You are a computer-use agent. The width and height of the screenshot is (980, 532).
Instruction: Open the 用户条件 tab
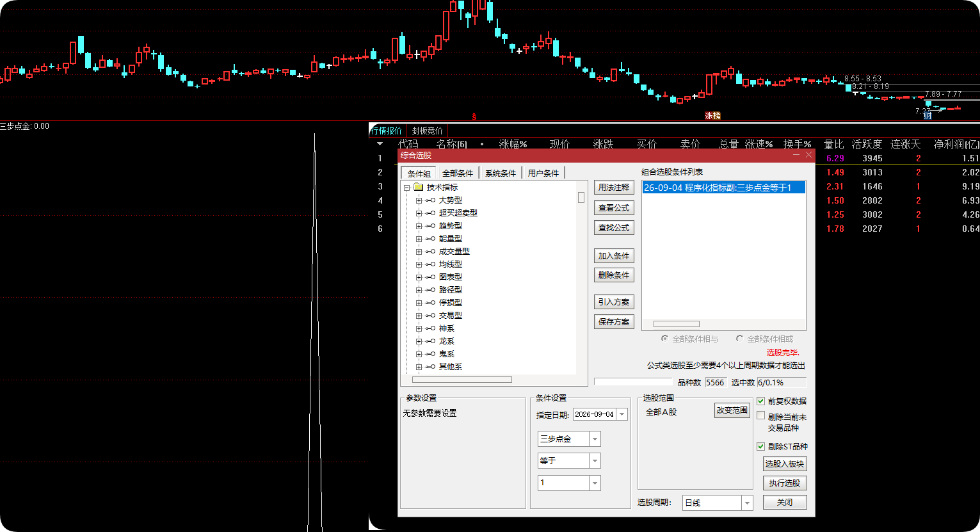pyautogui.click(x=543, y=173)
